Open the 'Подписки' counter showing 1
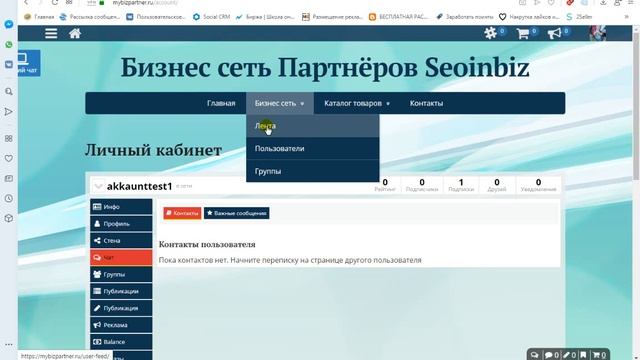This screenshot has width=640, height=360. coord(461,185)
